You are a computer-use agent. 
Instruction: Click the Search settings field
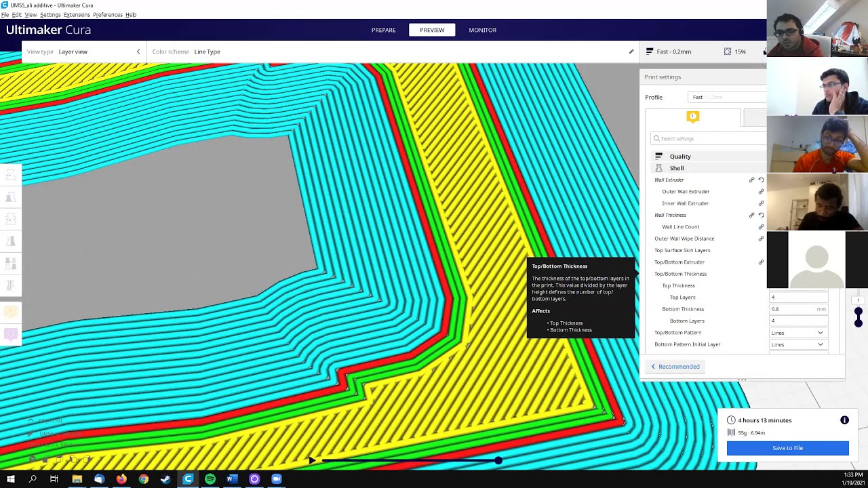tap(708, 138)
